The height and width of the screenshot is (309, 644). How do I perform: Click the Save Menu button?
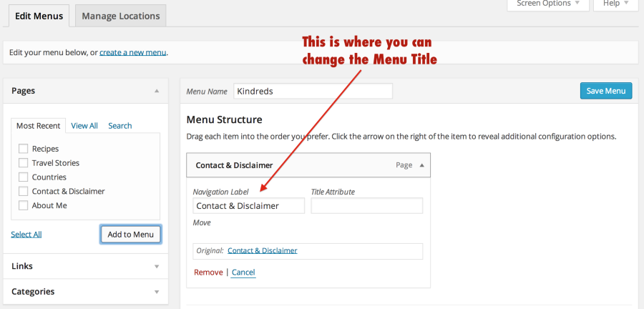(605, 91)
